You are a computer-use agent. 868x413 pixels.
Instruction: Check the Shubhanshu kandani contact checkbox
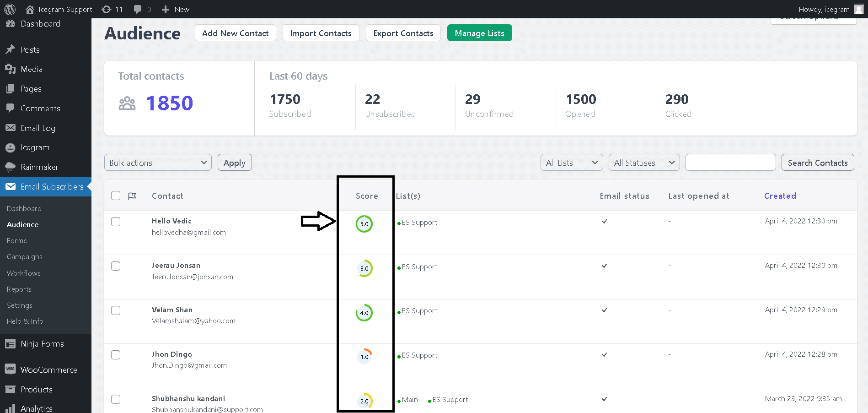116,399
